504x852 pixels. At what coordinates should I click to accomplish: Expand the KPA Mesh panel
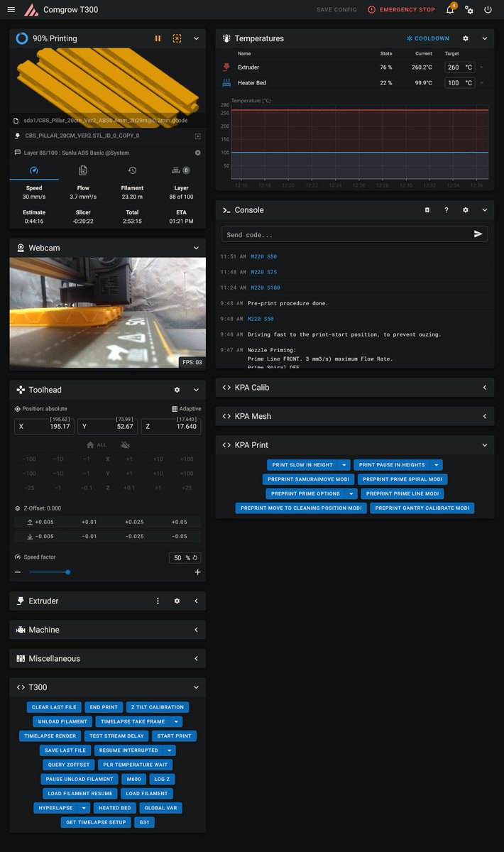pyautogui.click(x=485, y=416)
